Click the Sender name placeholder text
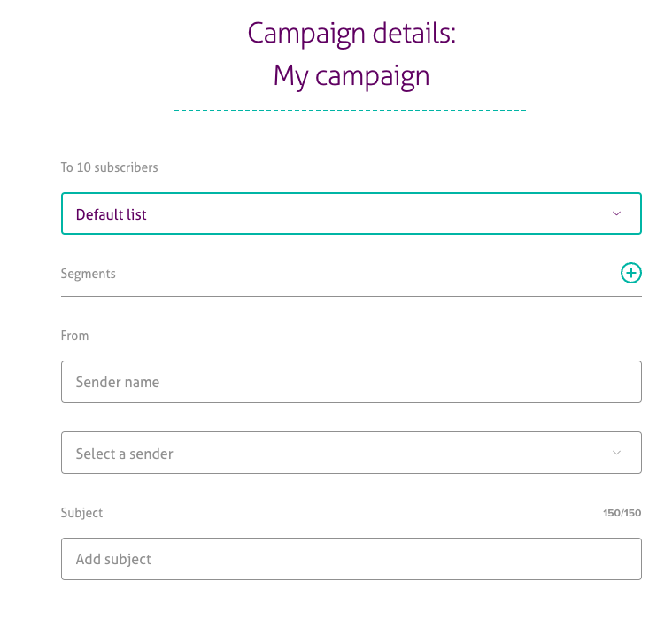The image size is (672, 636). coord(118,383)
